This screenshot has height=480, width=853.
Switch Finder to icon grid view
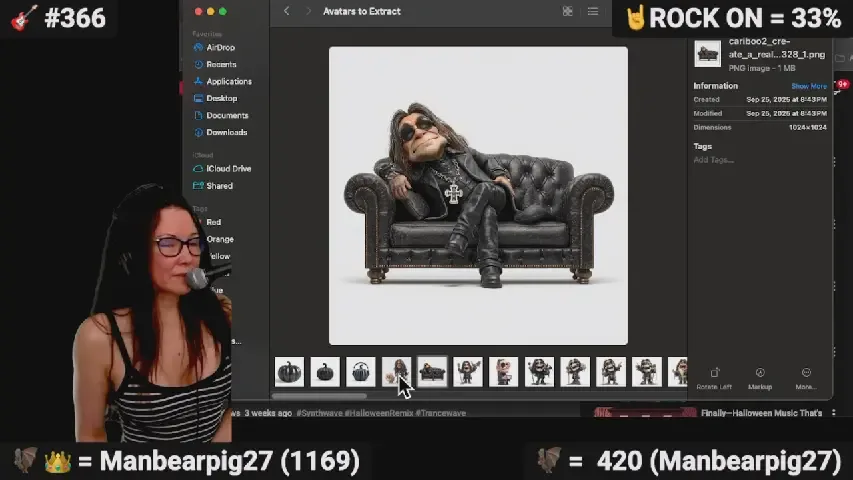[568, 11]
